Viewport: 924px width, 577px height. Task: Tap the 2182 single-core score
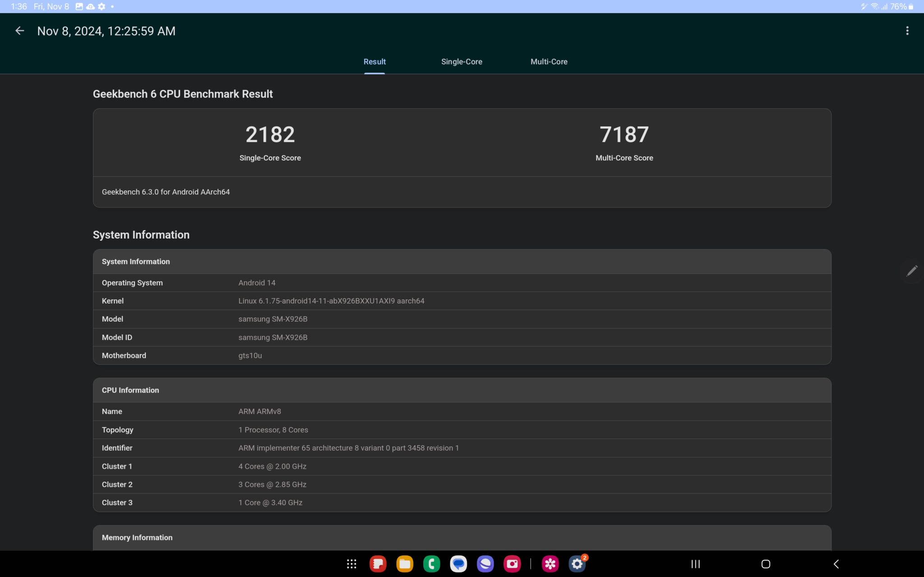pyautogui.click(x=270, y=134)
